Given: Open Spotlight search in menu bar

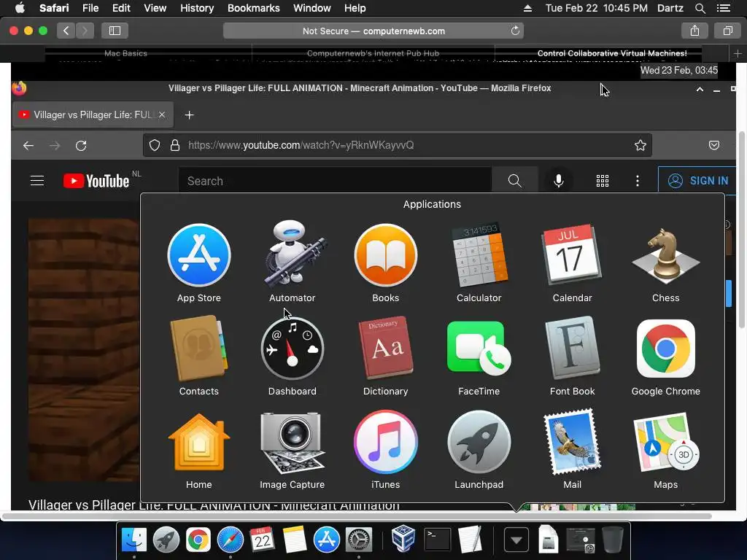Looking at the screenshot, I should [700, 8].
